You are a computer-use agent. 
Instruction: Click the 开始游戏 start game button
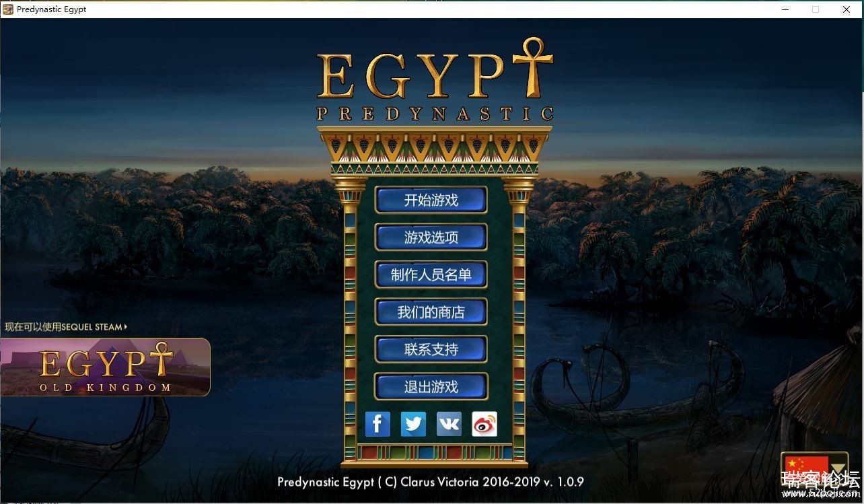click(431, 200)
